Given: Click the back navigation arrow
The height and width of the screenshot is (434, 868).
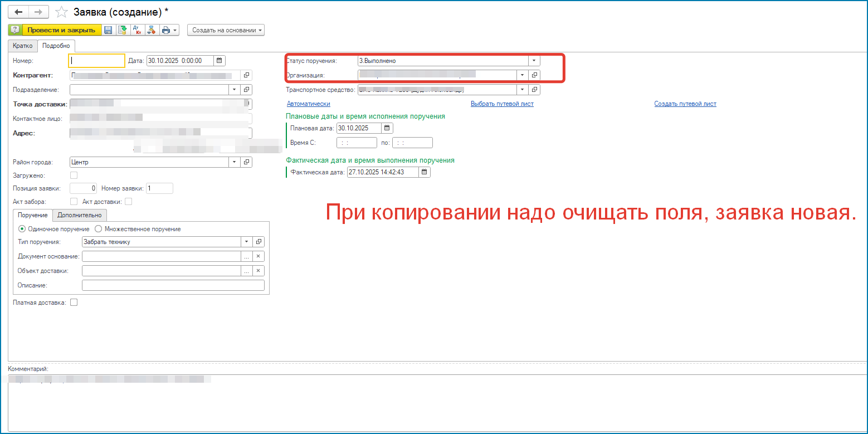Looking at the screenshot, I should [18, 12].
